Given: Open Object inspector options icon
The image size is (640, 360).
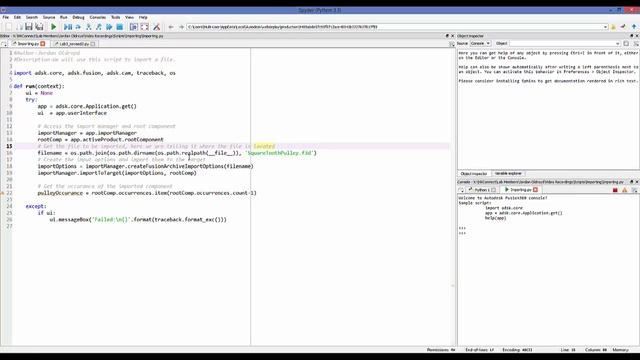Looking at the screenshot, I should (636, 43).
